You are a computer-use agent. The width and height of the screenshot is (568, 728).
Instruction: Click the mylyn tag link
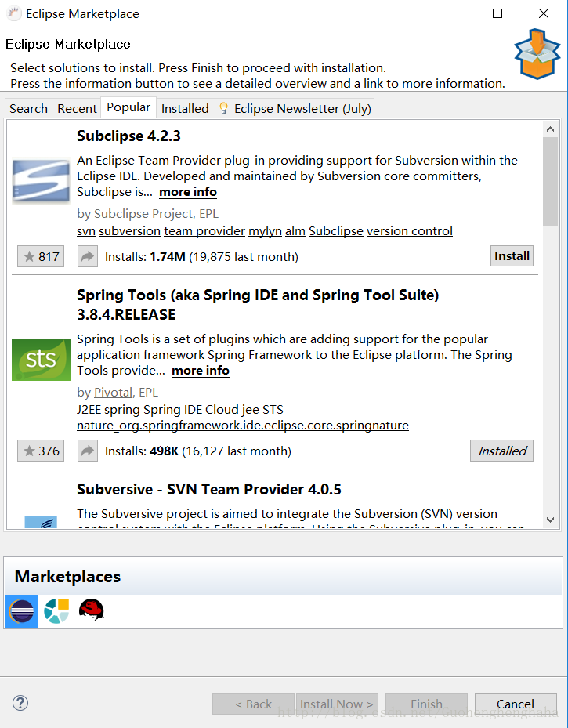click(x=265, y=230)
